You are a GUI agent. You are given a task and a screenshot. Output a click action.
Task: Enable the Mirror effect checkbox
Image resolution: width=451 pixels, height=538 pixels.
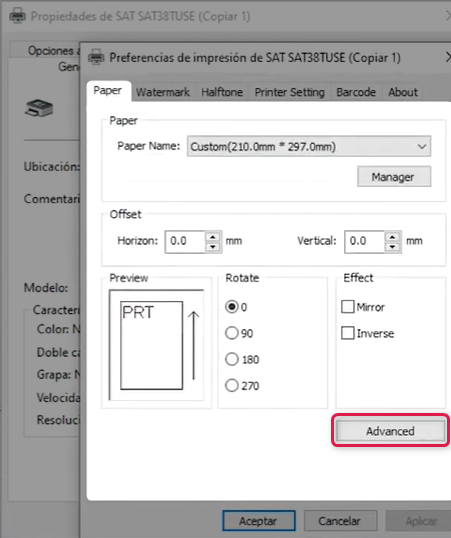pos(347,307)
